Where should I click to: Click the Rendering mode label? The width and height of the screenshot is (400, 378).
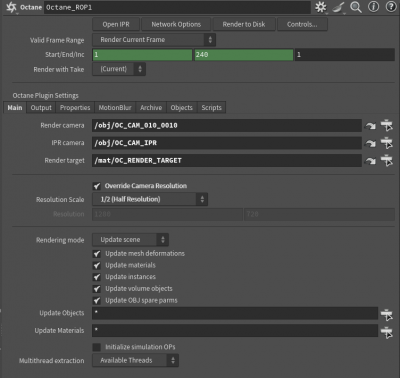point(60,240)
